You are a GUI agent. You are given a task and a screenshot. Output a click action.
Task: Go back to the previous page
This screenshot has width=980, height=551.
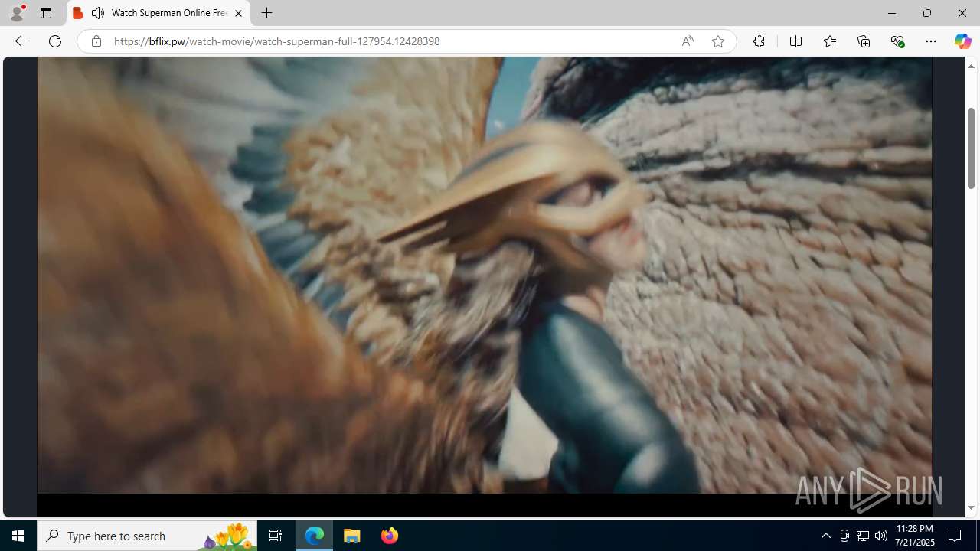pyautogui.click(x=21, y=41)
